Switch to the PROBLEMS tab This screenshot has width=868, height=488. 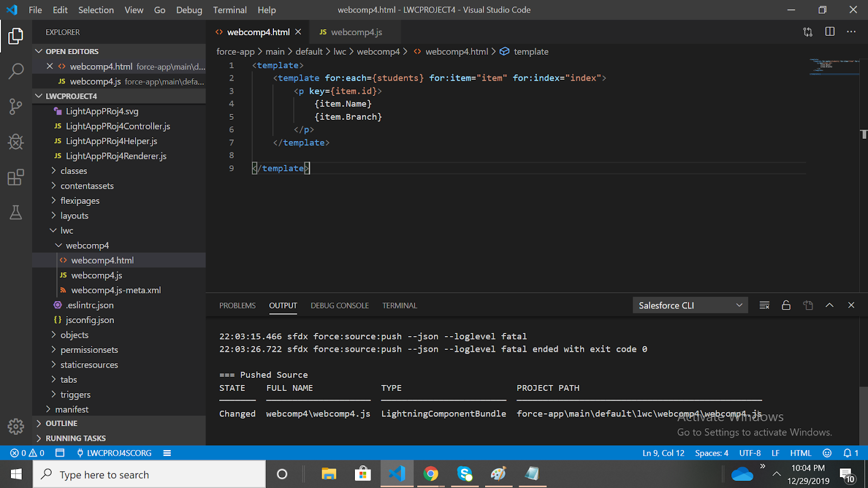[237, 305]
